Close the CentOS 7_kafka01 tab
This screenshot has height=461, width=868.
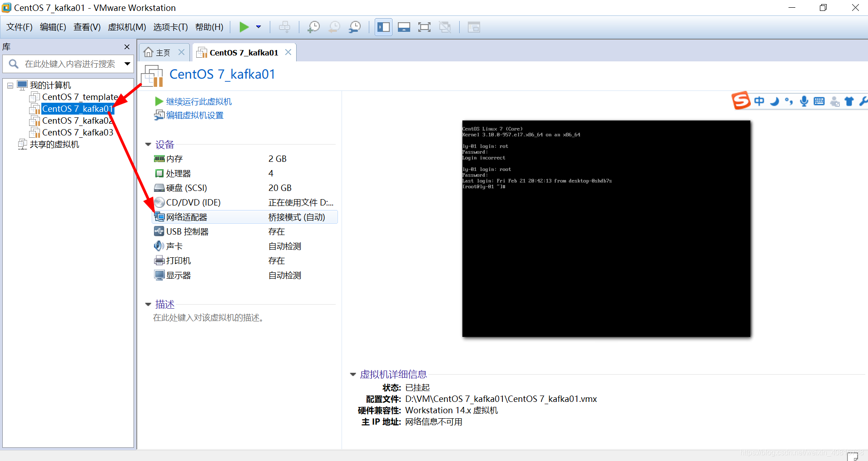(x=288, y=52)
